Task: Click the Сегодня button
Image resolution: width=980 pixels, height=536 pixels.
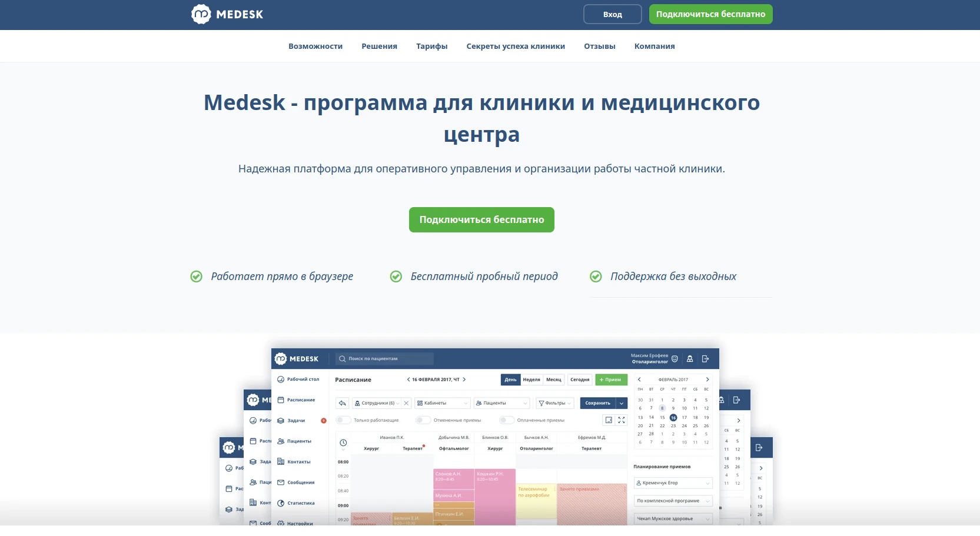Action: click(580, 379)
